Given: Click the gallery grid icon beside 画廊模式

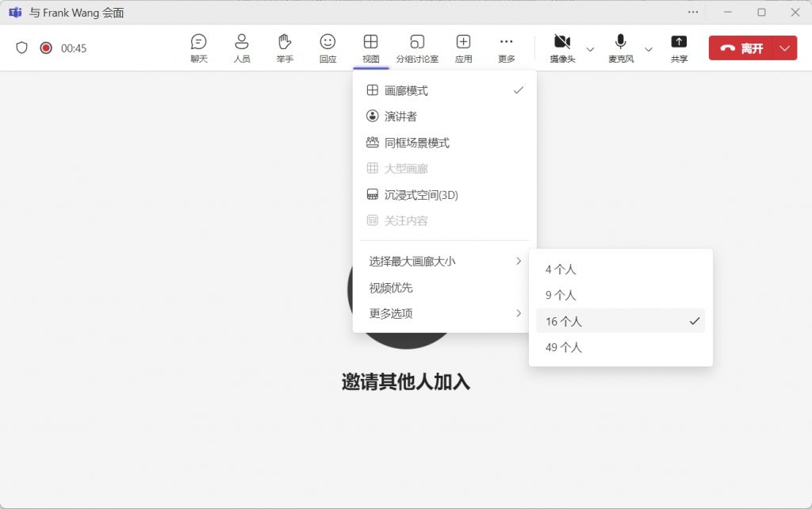Looking at the screenshot, I should tap(373, 90).
